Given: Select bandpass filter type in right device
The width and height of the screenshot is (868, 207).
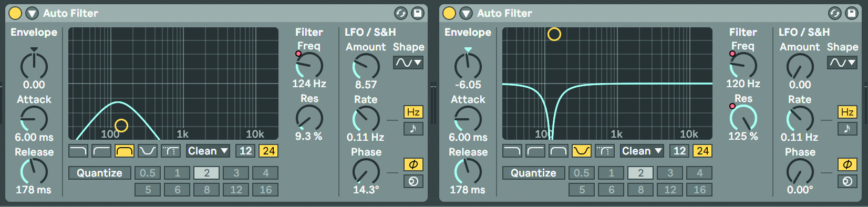Looking at the screenshot, I should point(559,151).
